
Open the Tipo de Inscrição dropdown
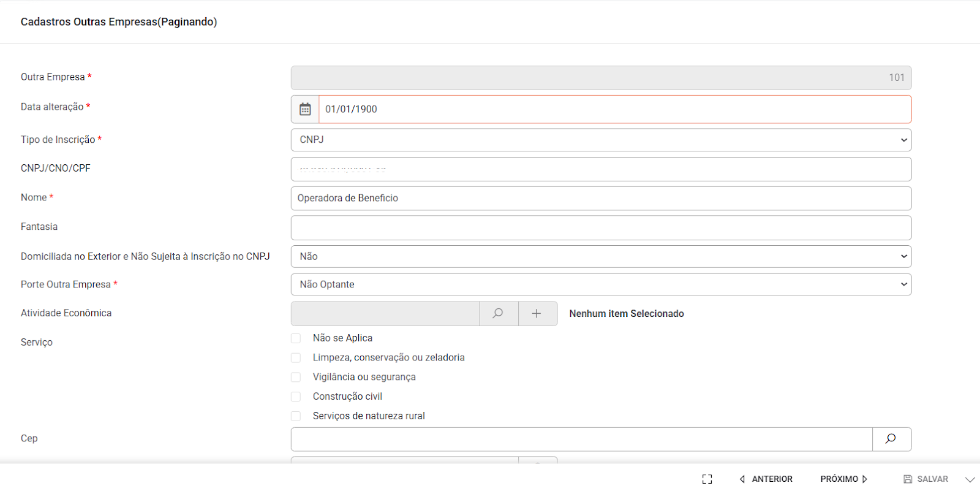pyautogui.click(x=600, y=140)
